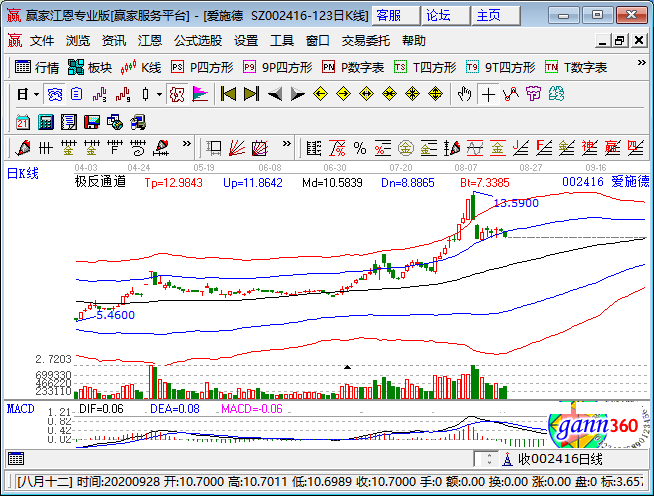Open the 9T四方形 tool
Viewport: 654px width, 496px height.
pos(501,67)
